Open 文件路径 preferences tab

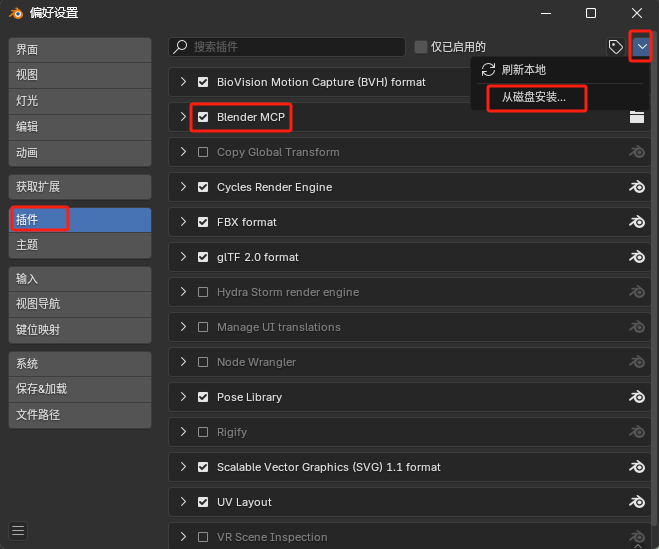(x=80, y=415)
